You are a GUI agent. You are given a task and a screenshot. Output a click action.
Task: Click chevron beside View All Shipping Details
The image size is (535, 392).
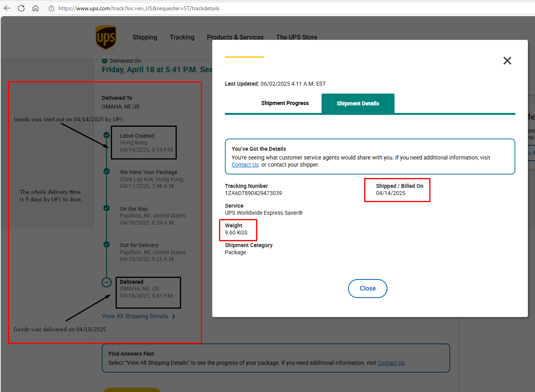(x=174, y=317)
